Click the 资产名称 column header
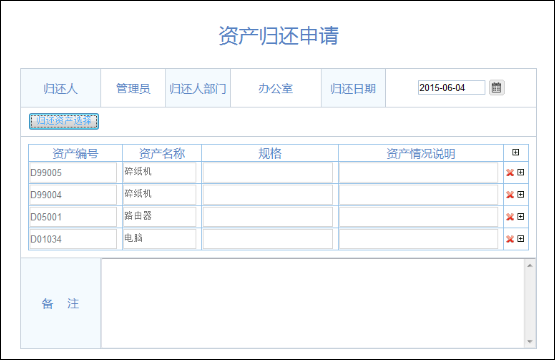 [162, 154]
